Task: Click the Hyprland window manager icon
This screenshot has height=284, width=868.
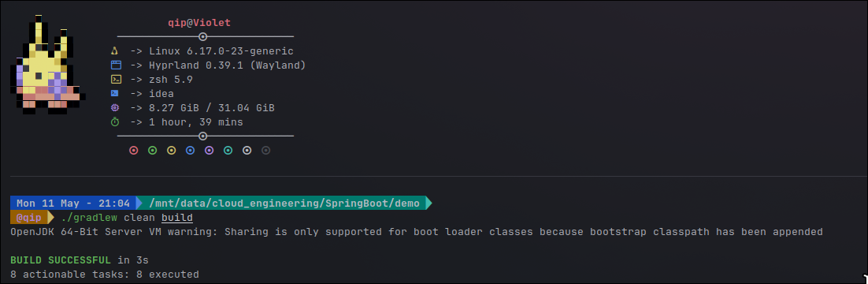Action: click(115, 65)
